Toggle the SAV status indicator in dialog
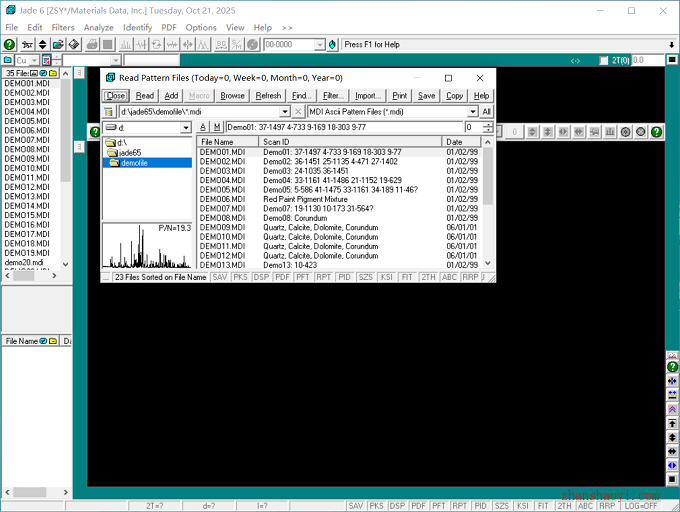 219,277
